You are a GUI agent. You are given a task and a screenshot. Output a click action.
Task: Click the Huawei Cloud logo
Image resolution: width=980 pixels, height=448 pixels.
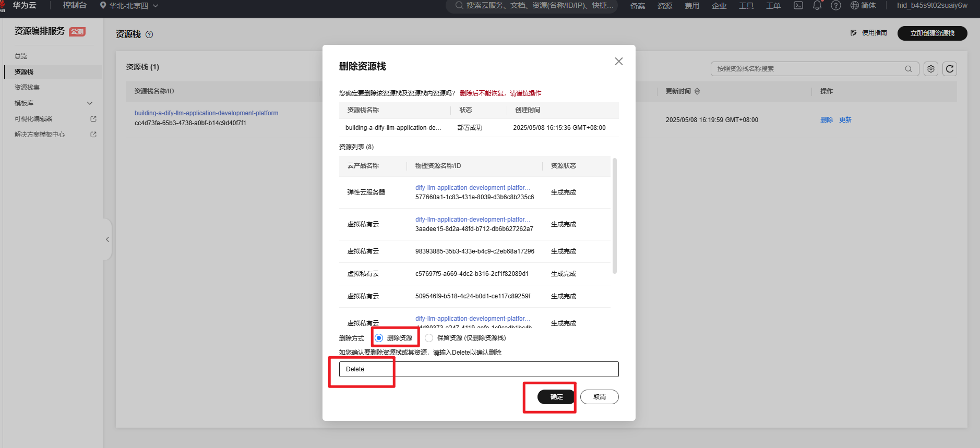pyautogui.click(x=18, y=5)
